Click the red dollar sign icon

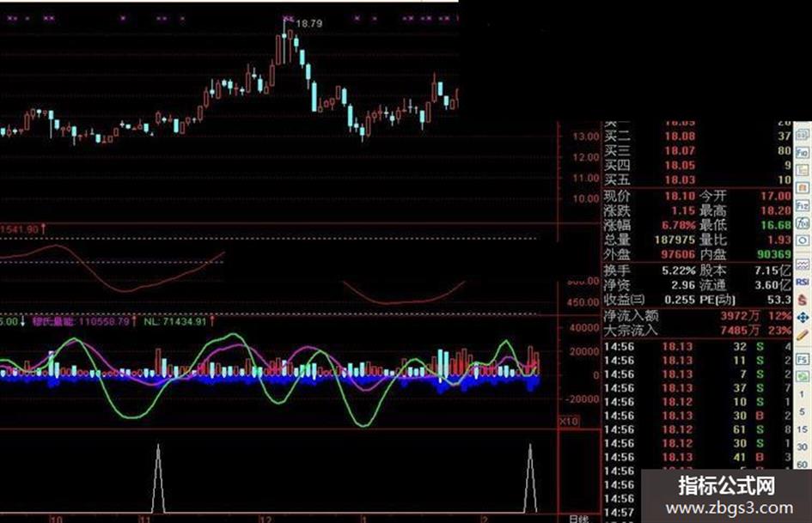(x=803, y=300)
